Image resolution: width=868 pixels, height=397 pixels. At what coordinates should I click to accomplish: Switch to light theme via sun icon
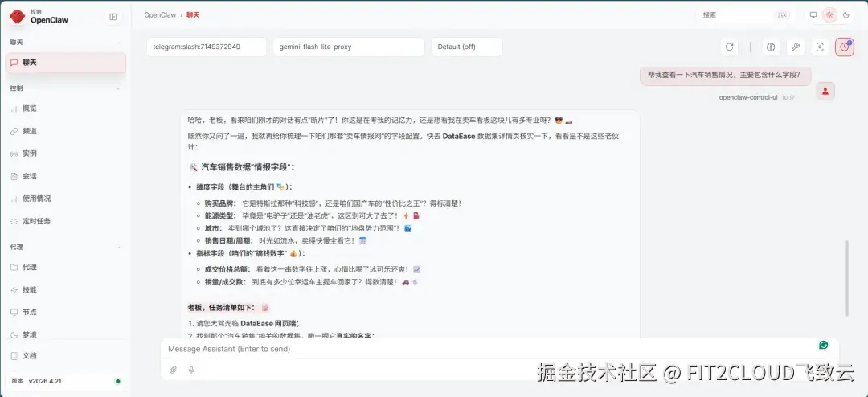click(829, 15)
